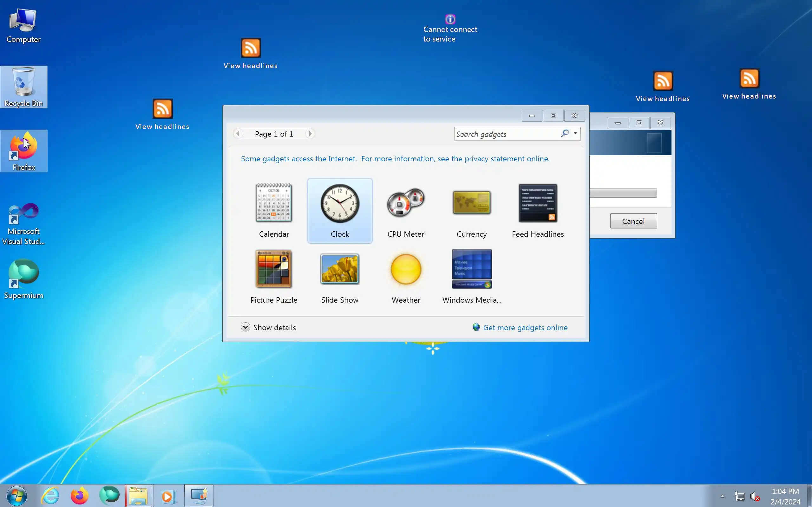The width and height of the screenshot is (812, 507).
Task: Show hidden system tray icons
Action: pos(722,496)
